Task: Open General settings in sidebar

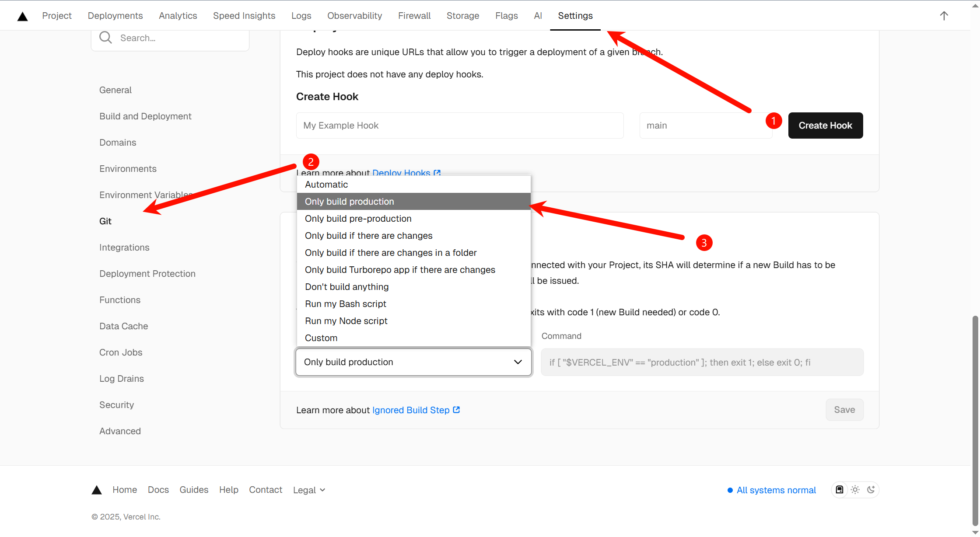Action: click(115, 90)
